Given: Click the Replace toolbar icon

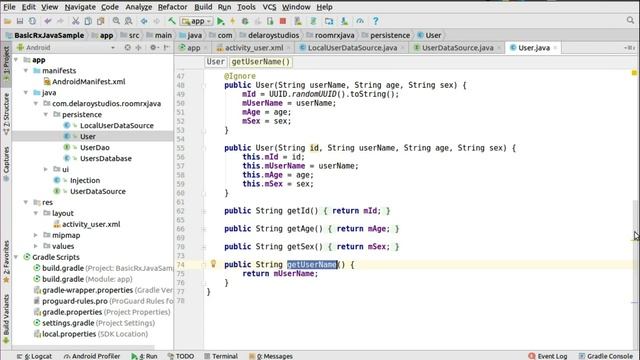Looking at the screenshot, I should [x=129, y=21].
